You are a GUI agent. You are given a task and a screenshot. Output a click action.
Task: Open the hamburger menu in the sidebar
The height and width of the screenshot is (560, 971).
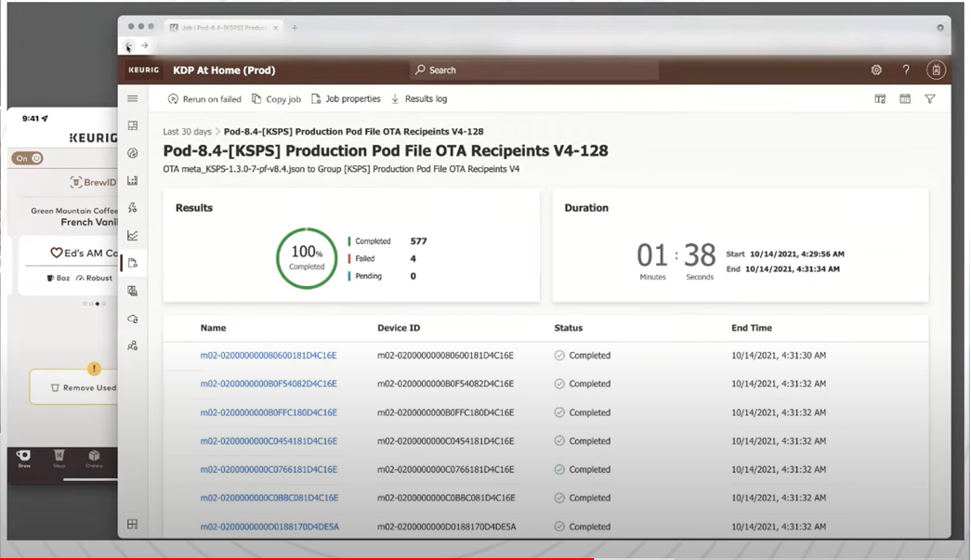pyautogui.click(x=133, y=98)
